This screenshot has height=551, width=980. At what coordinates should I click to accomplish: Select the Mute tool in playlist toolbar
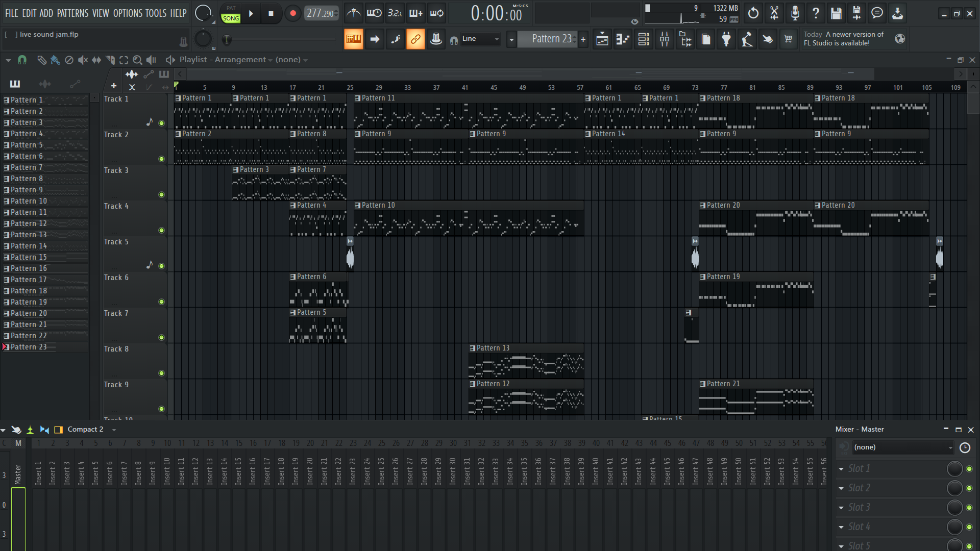83,60
